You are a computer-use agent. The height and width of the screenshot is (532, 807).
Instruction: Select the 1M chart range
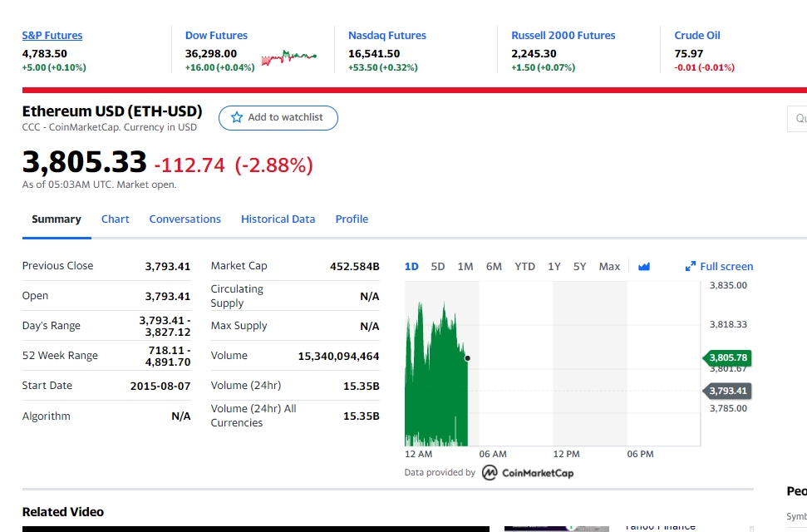[x=465, y=266]
